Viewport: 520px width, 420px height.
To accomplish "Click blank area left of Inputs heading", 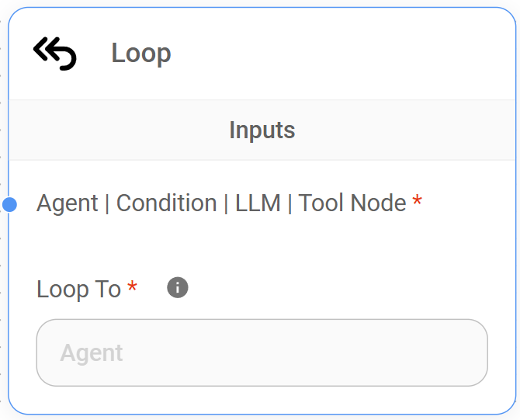I will click(116, 130).
